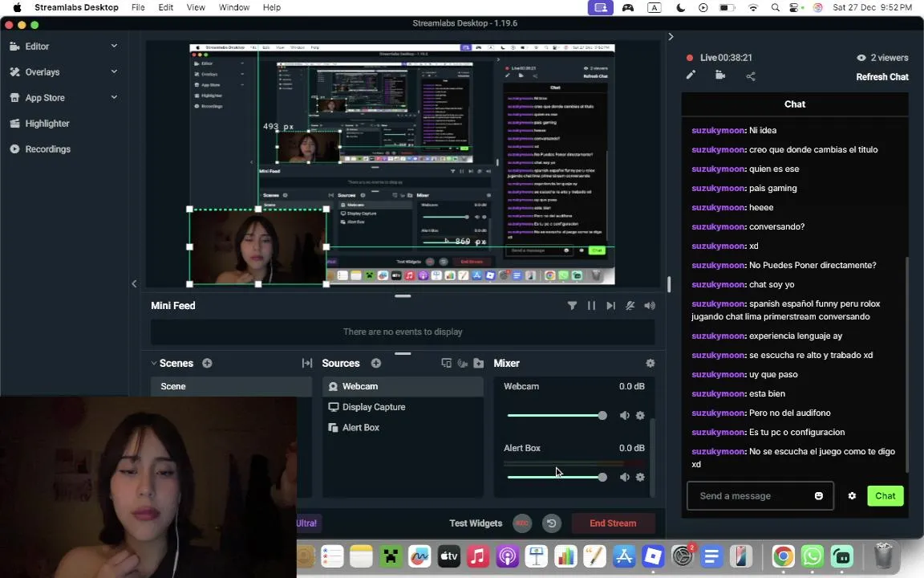Add a source folder in Sources header
Screen dimensions: 924x578
coord(479,364)
